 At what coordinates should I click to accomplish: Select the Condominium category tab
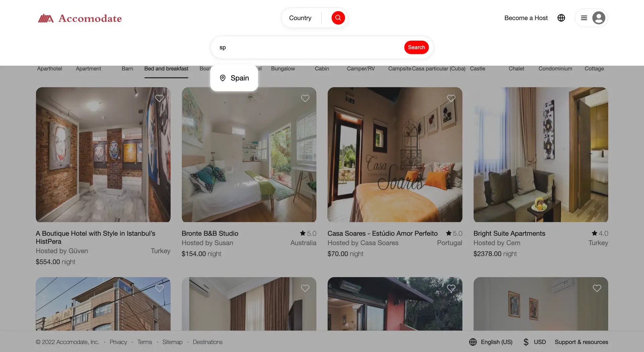tap(555, 68)
